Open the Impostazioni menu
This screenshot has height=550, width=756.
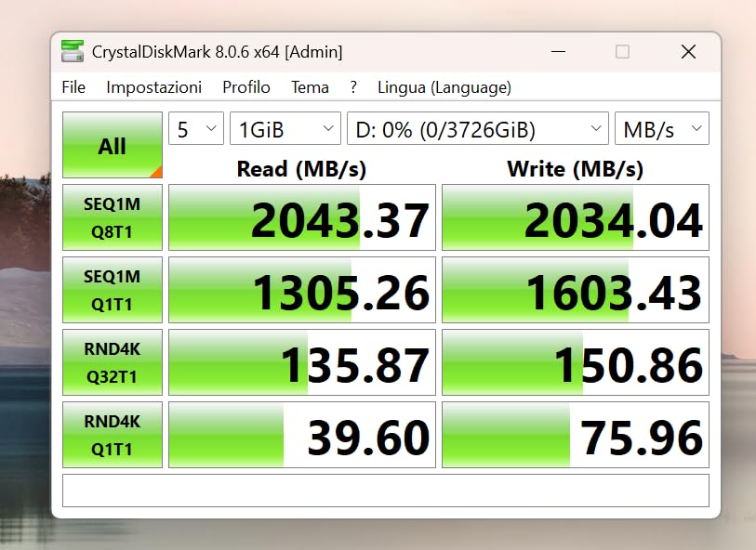153,87
